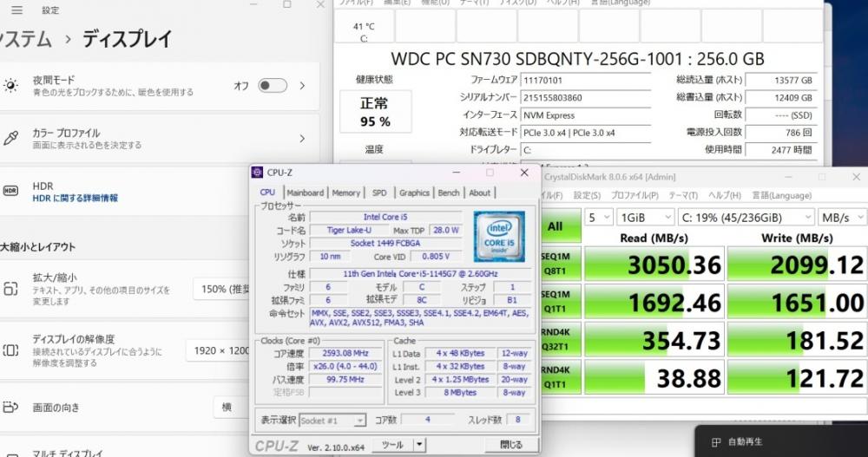The image size is (868, 457).
Task: Open the hamburger navigation menu in Settings
Action: (17, 10)
